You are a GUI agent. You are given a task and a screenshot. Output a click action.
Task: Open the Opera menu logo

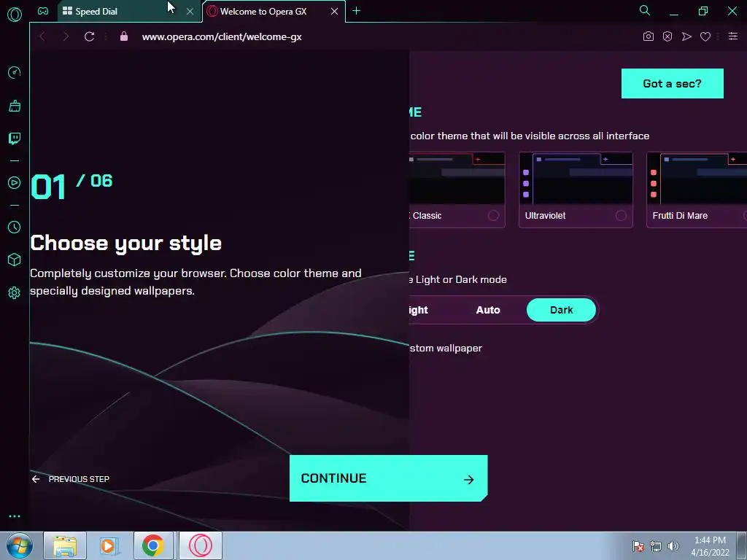[x=15, y=15]
